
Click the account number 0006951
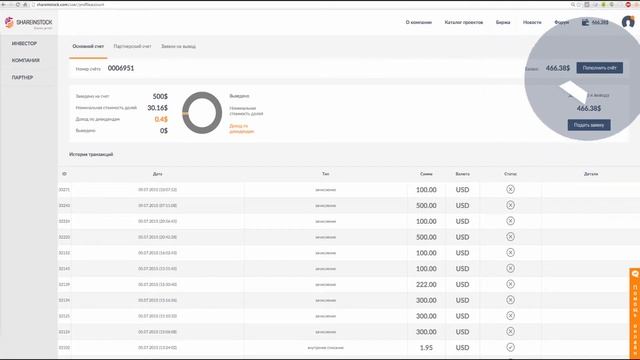(121, 68)
